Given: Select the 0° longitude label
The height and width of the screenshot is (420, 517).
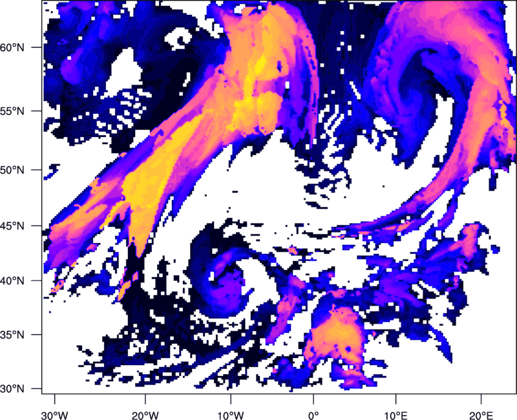Looking at the screenshot, I should [313, 415].
